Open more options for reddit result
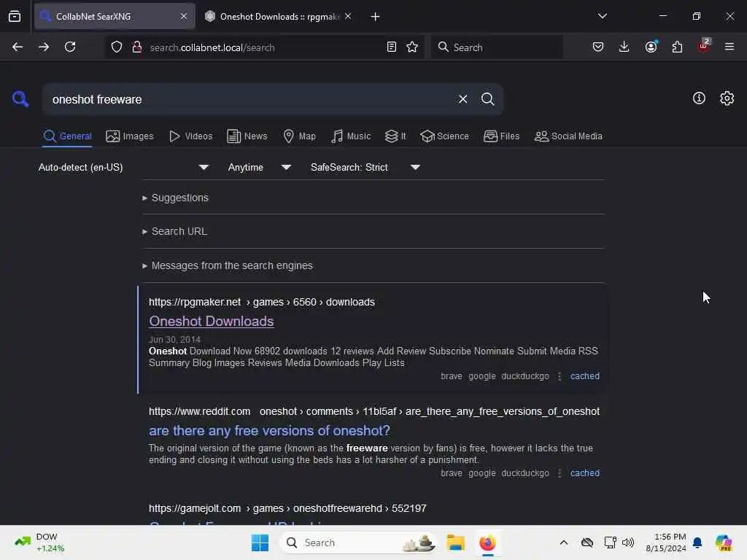747x560 pixels. (560, 473)
